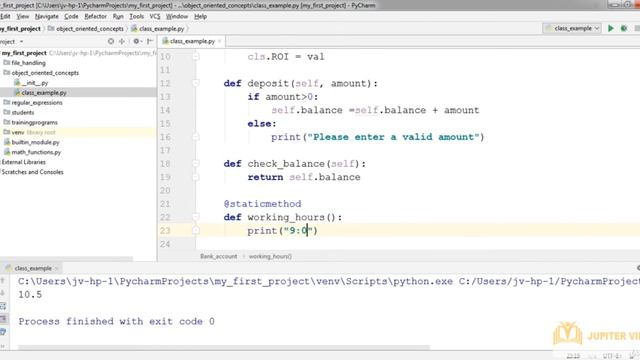Click the down arrow in Run console sidebar
640x360 pixels.
pos(3,293)
